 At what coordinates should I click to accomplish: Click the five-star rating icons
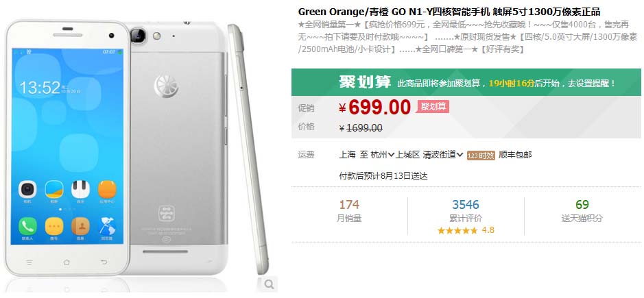tap(457, 230)
